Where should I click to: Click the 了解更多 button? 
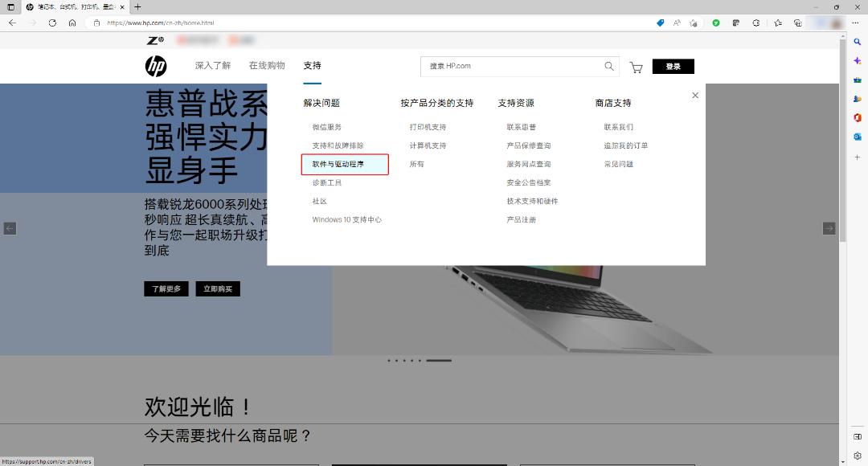coord(166,288)
